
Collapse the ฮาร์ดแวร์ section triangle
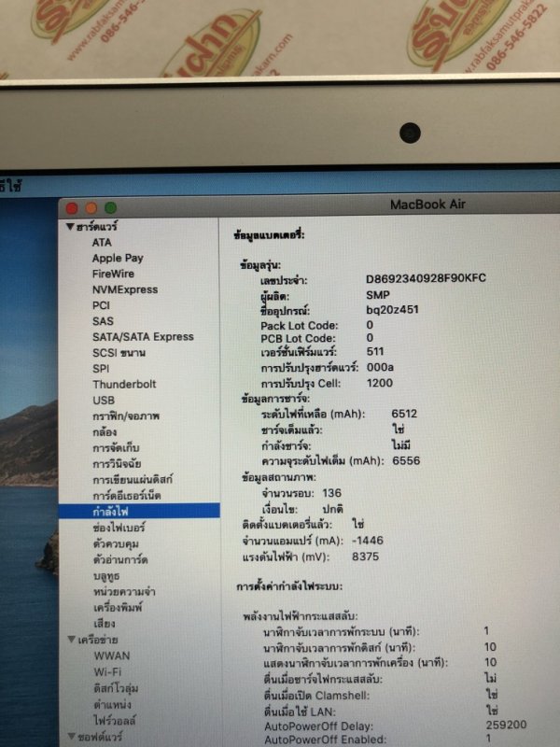[x=71, y=227]
